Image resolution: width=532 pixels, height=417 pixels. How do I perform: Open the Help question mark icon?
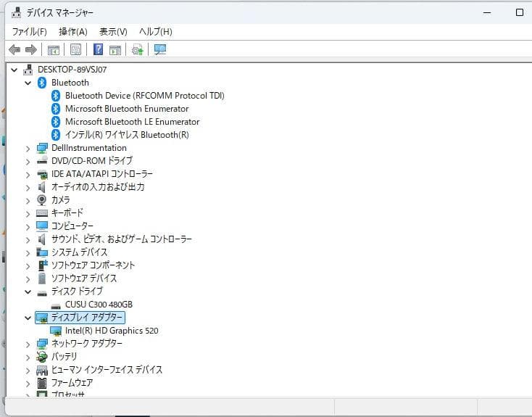(x=98, y=49)
